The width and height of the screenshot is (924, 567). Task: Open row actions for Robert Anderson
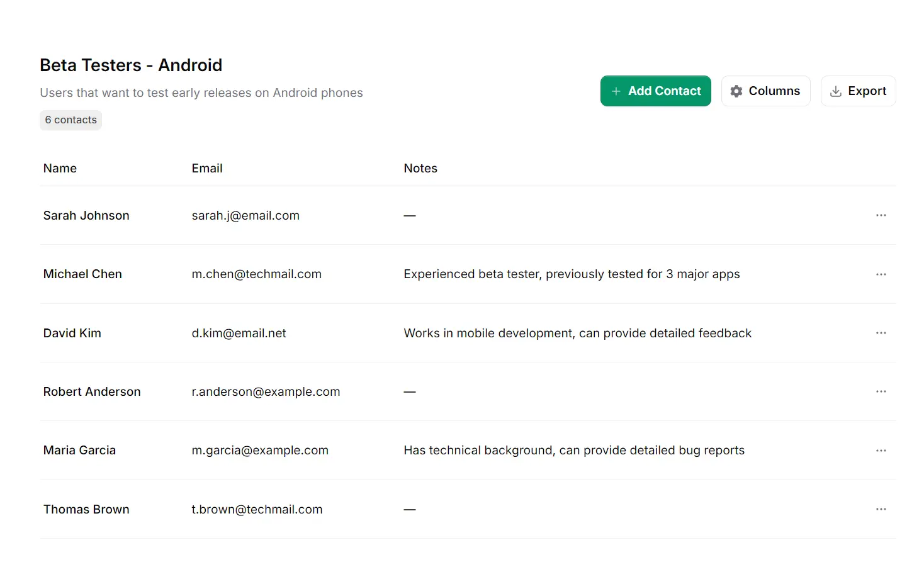click(x=881, y=391)
